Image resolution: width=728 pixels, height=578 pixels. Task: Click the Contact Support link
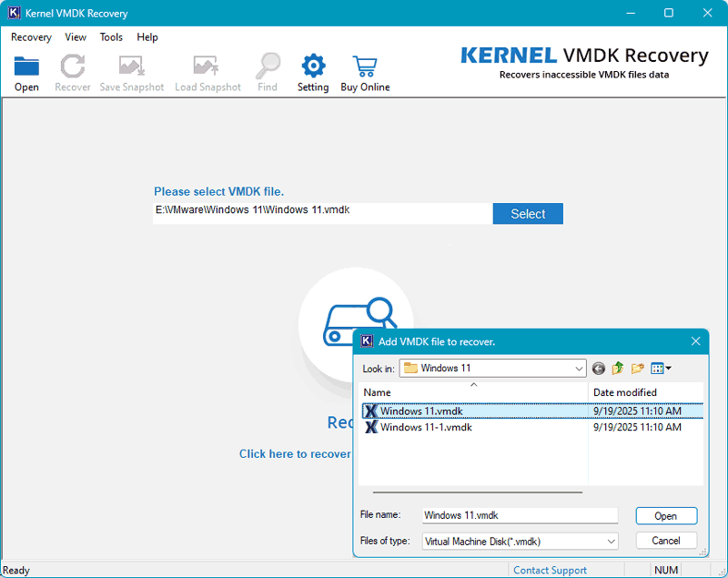click(x=550, y=569)
